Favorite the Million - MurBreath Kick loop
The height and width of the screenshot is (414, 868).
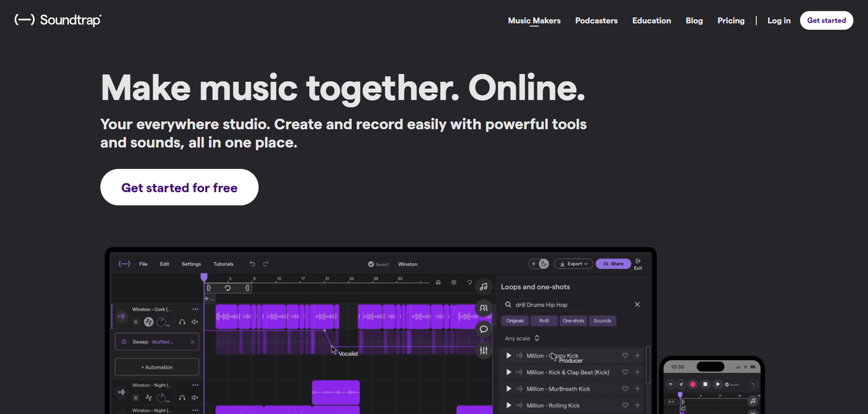coord(625,389)
